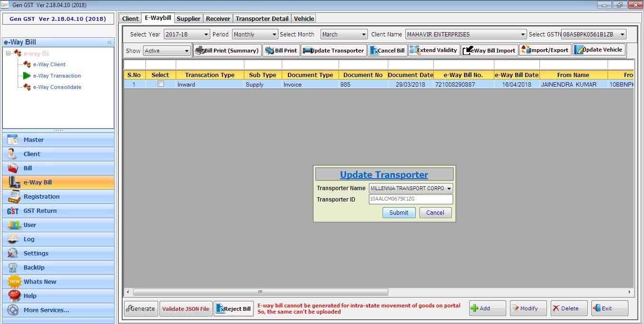644x324 pixels.
Task: Open the BackUp sidebar section
Action: (x=34, y=268)
